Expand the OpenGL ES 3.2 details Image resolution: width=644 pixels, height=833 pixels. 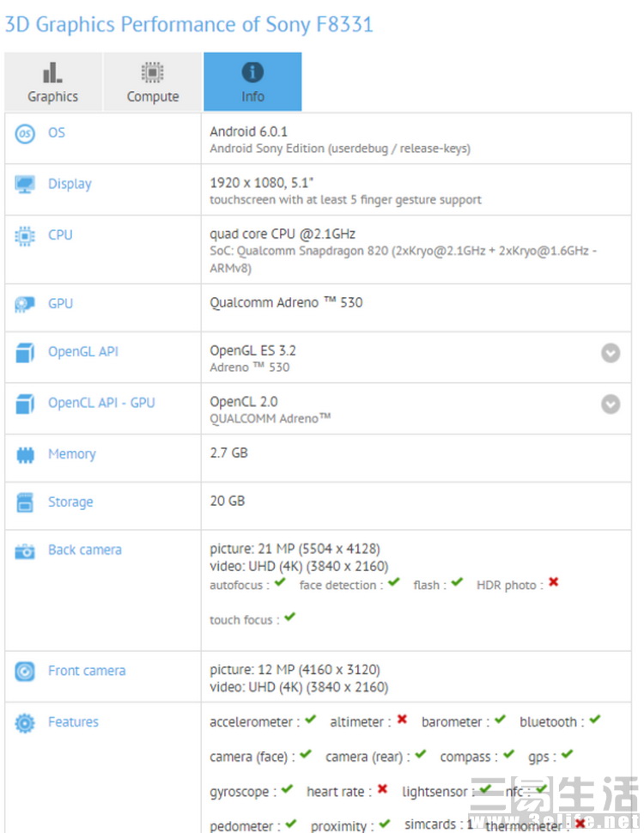tap(611, 353)
